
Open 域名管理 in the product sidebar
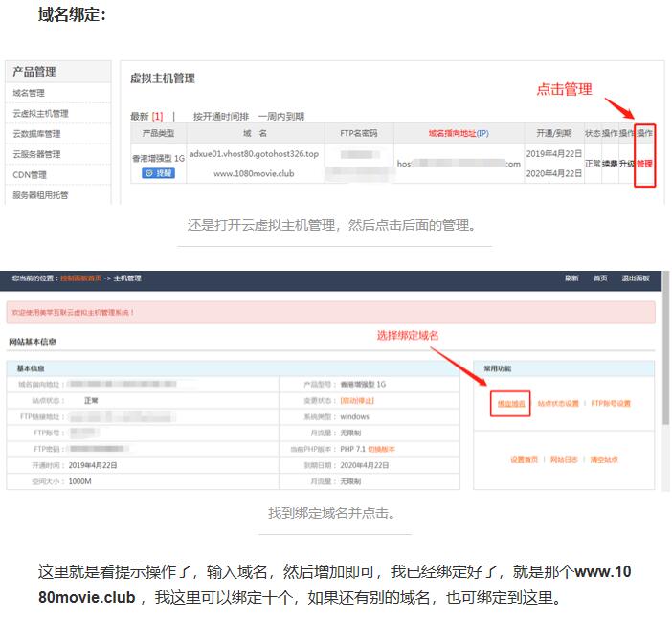pyautogui.click(x=29, y=93)
